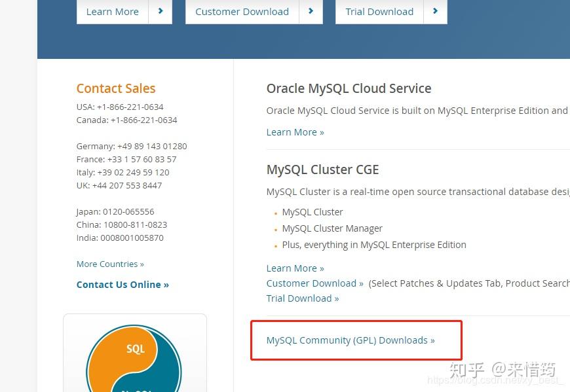Image resolution: width=570 pixels, height=392 pixels.
Task: Open MySQL Community (GPL) Downloads link
Action: 351,340
